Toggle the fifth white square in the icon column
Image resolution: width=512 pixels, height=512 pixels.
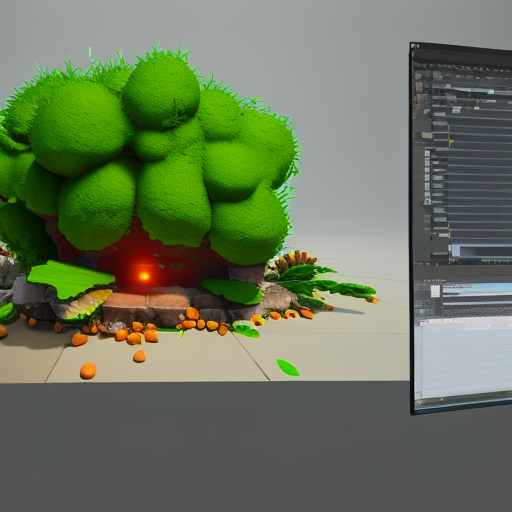point(427,186)
